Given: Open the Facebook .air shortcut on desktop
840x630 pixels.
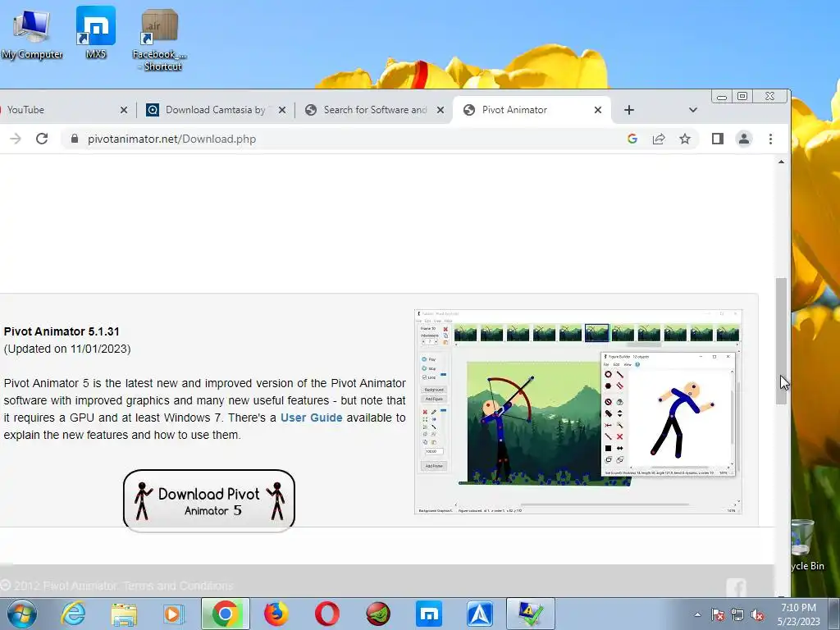Looking at the screenshot, I should point(160,39).
